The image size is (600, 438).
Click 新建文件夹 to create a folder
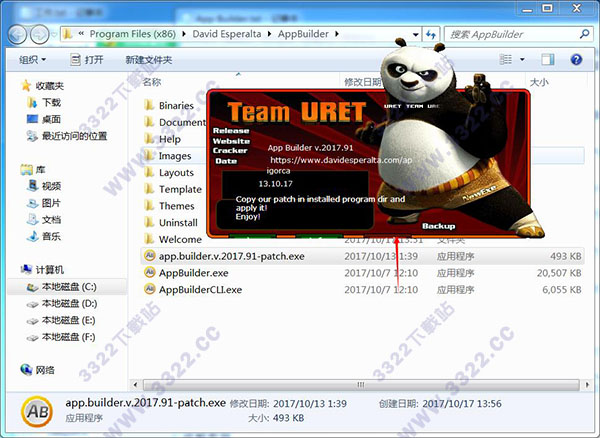149,60
